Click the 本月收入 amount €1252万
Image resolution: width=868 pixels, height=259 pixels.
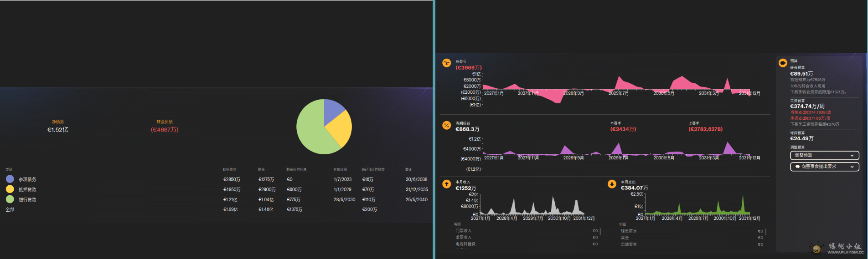click(x=466, y=188)
